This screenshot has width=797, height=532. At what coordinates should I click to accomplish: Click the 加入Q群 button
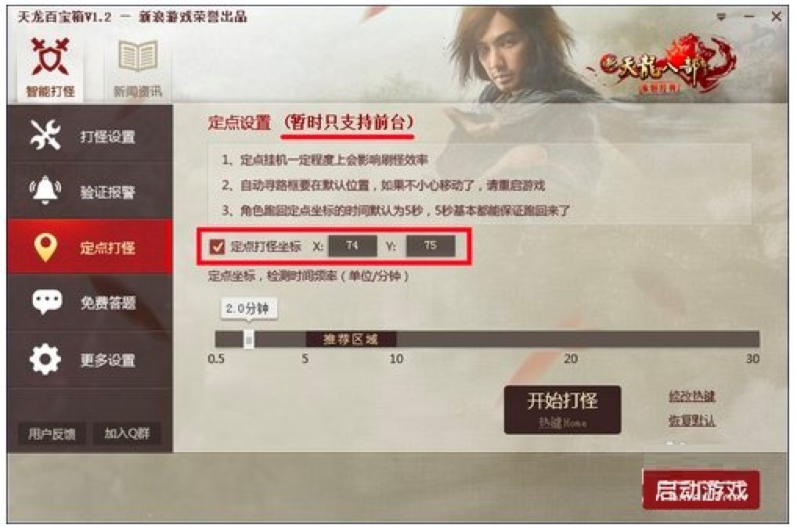127,433
